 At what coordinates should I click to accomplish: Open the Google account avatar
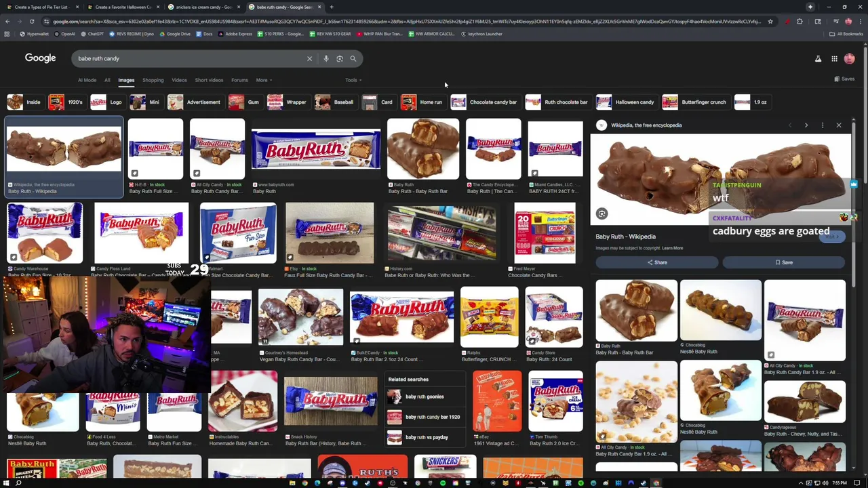click(x=849, y=59)
